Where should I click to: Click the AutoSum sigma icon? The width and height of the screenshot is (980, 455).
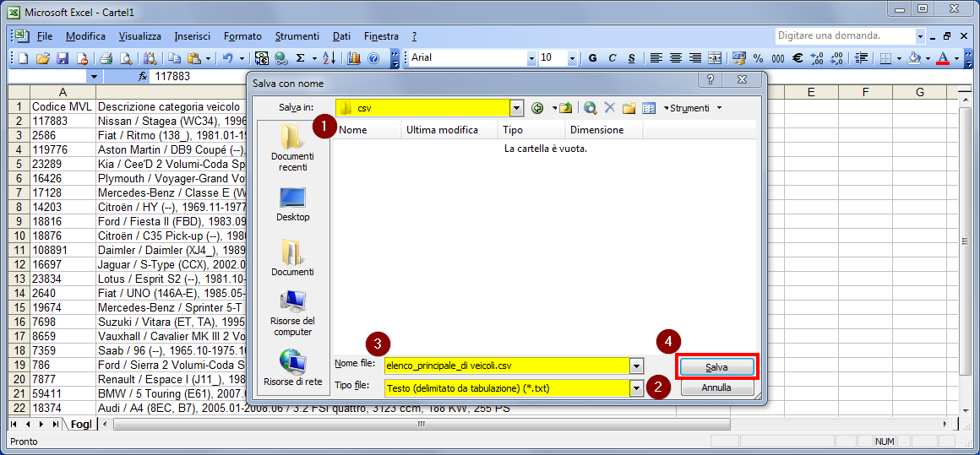pyautogui.click(x=300, y=58)
